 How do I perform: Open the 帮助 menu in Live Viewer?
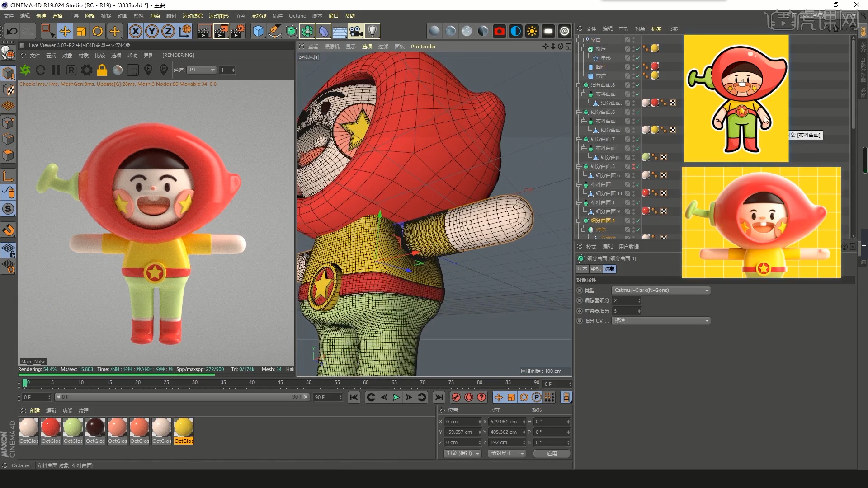(x=132, y=55)
